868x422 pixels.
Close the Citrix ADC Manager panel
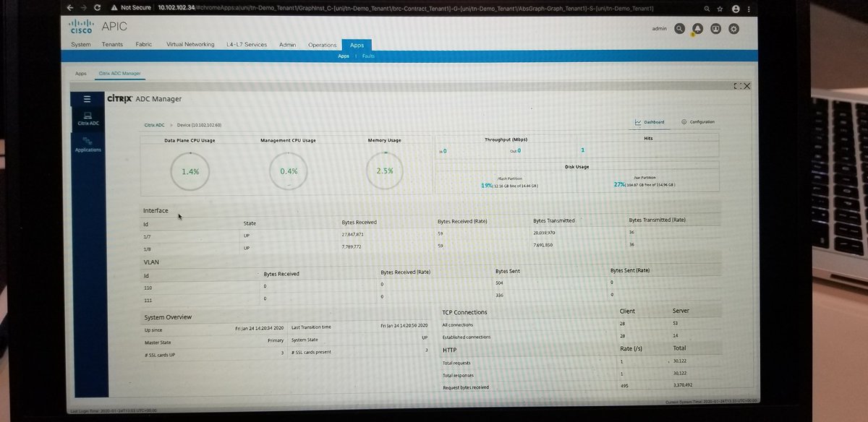coord(747,85)
